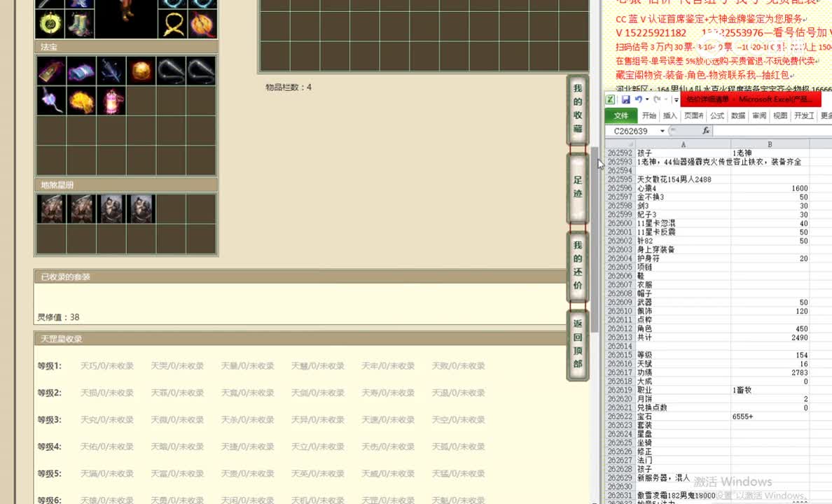Switch to Excel 开始 tab

pos(649,115)
